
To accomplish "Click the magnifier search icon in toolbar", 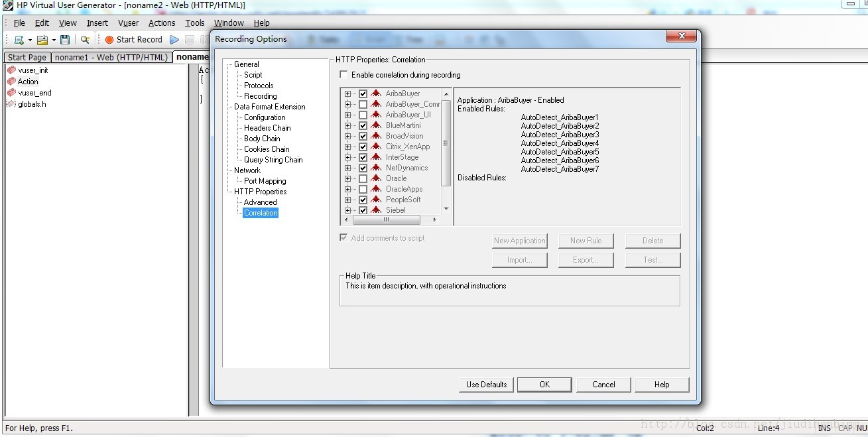I will [x=85, y=40].
